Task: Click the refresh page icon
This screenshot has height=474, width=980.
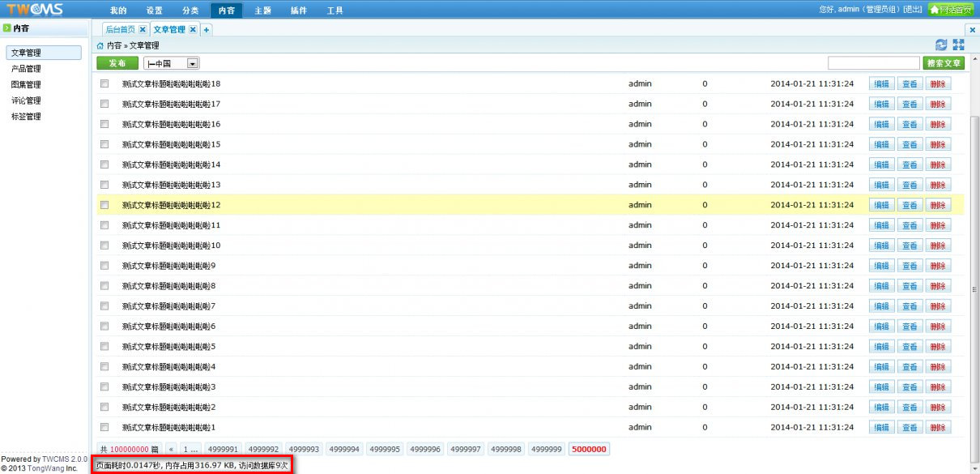Action: 940,45
